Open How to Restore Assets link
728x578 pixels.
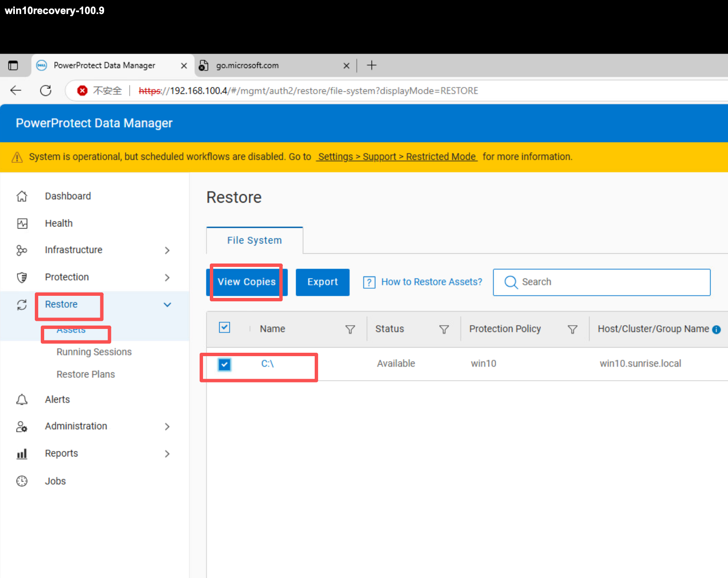[432, 282]
